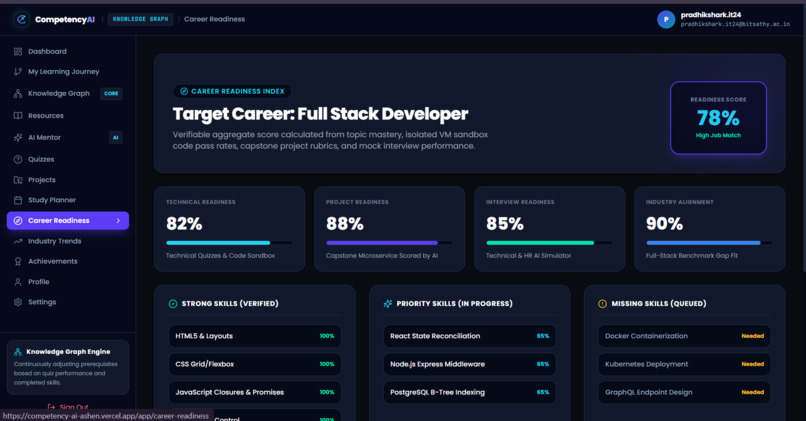Click the CORE badge beside Knowledge Graph
The image size is (806, 421).
111,94
